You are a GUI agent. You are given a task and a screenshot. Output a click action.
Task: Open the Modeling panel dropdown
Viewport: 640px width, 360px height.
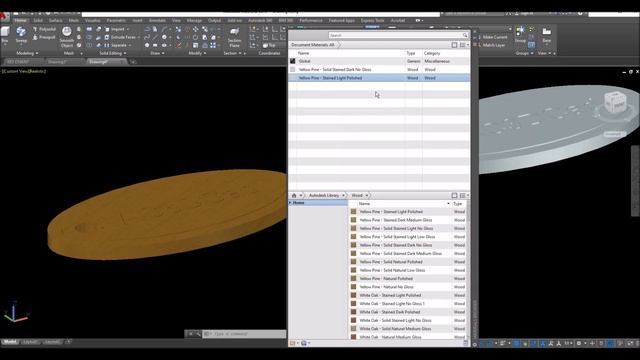(x=27, y=53)
